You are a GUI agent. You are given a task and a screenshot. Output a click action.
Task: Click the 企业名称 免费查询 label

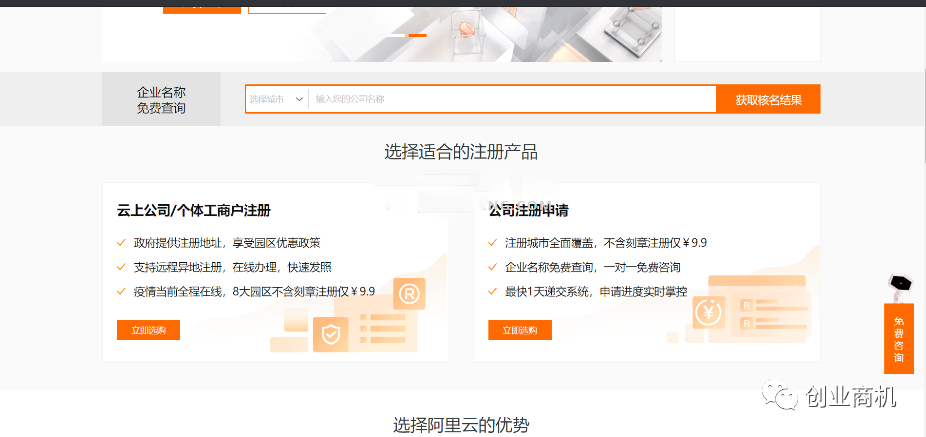click(x=161, y=100)
